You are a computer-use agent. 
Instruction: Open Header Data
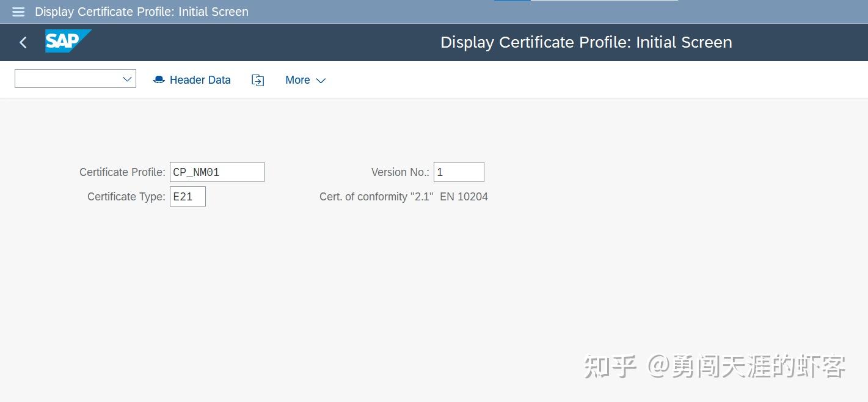click(x=200, y=79)
